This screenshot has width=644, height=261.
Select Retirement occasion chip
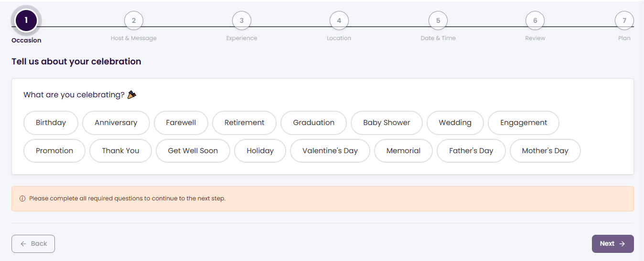[x=245, y=123]
